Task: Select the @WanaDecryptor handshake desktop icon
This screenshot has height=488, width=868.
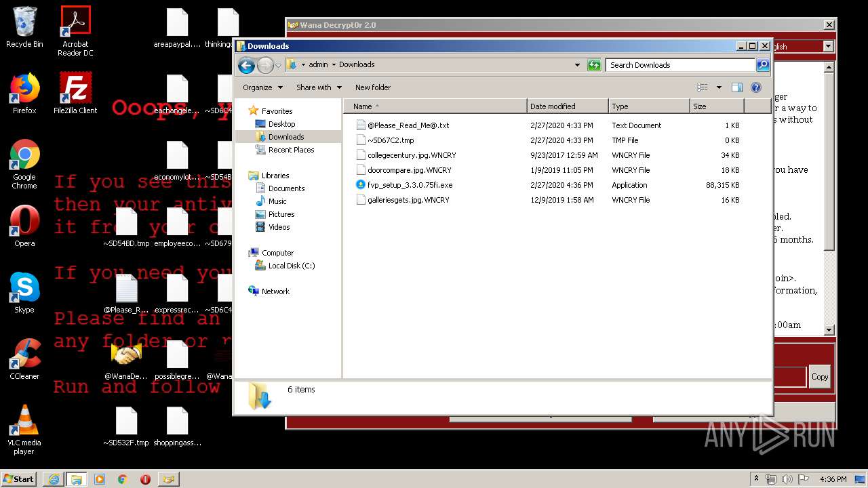Action: tap(126, 359)
